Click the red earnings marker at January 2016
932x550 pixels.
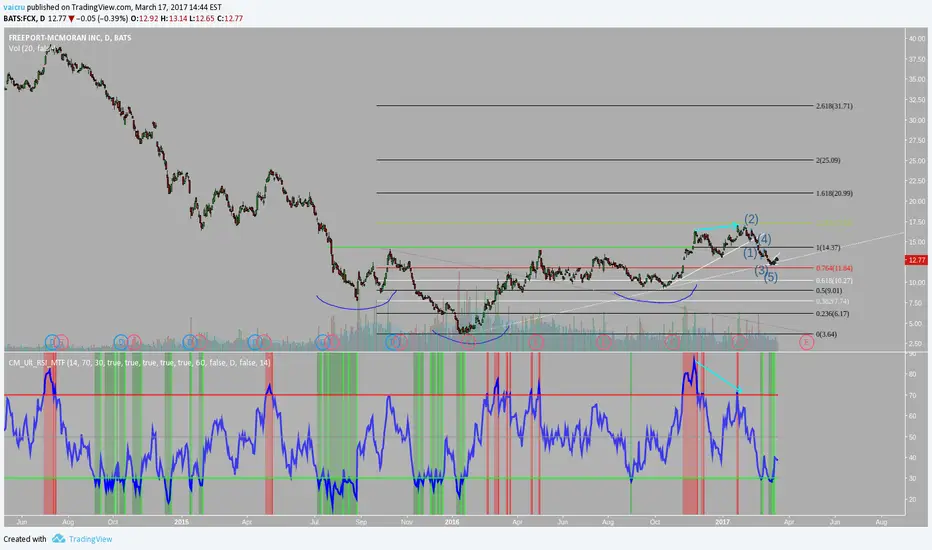pyautogui.click(x=469, y=342)
